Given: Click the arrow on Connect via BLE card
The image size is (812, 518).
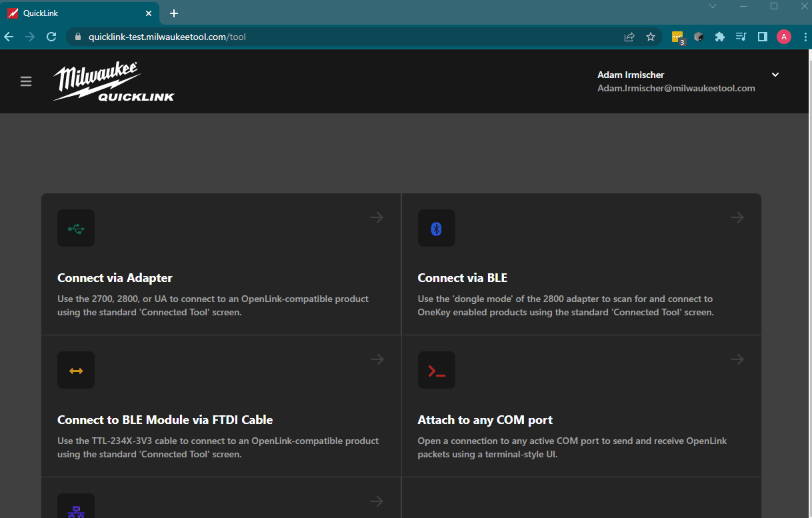Looking at the screenshot, I should (x=737, y=217).
